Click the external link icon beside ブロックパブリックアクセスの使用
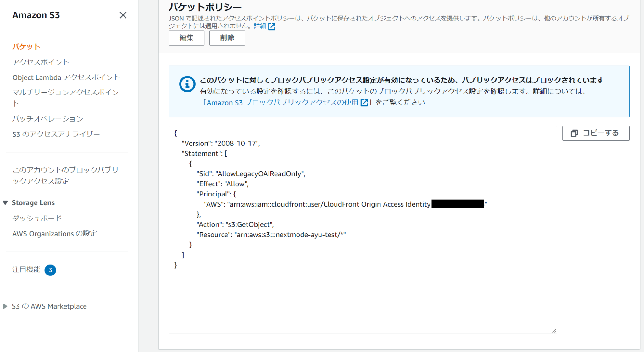Viewport: 644px width, 352px height. point(364,102)
